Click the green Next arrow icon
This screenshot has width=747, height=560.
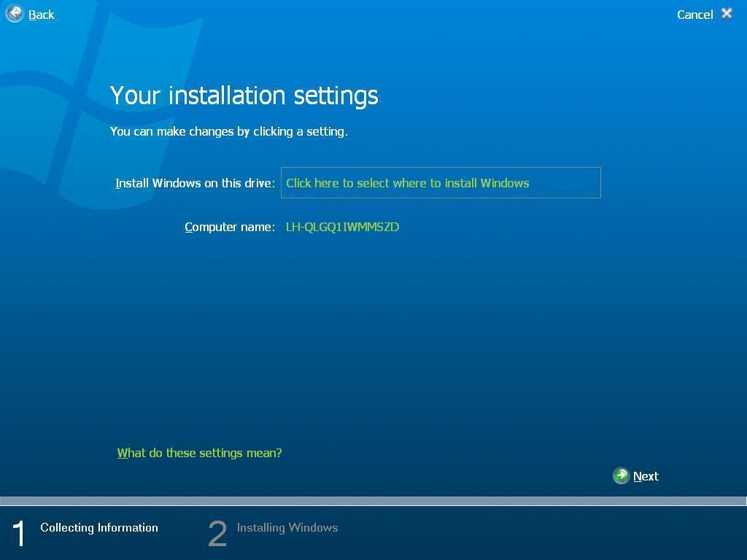point(622,475)
